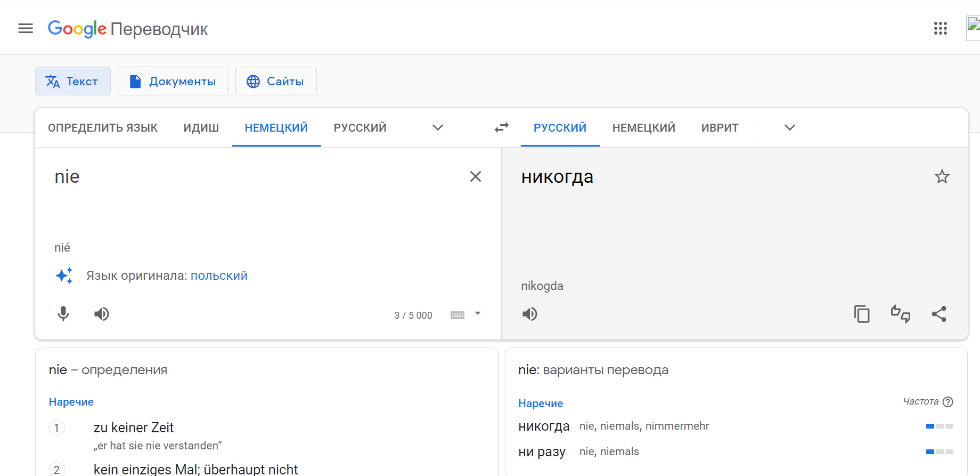This screenshot has width=980, height=476.
Task: Share the translation
Action: [939, 314]
